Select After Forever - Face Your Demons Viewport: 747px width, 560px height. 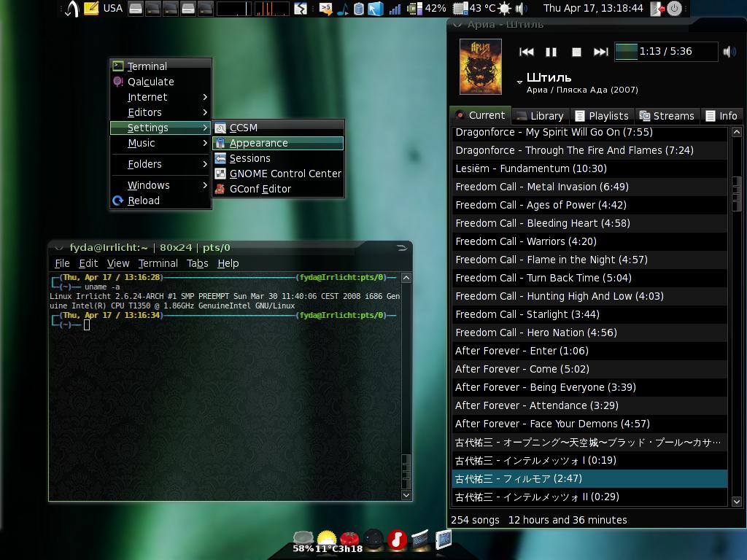589,424
